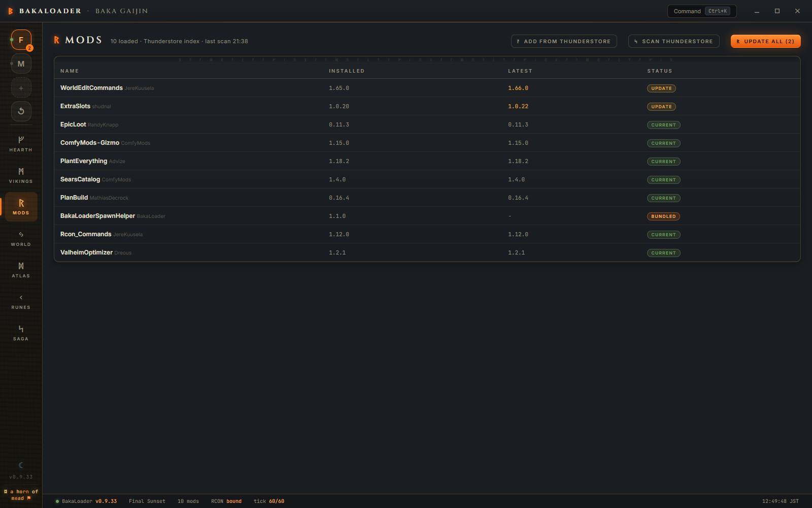The height and width of the screenshot is (508, 812).
Task: Select the M server profile icon
Action: pos(21,64)
